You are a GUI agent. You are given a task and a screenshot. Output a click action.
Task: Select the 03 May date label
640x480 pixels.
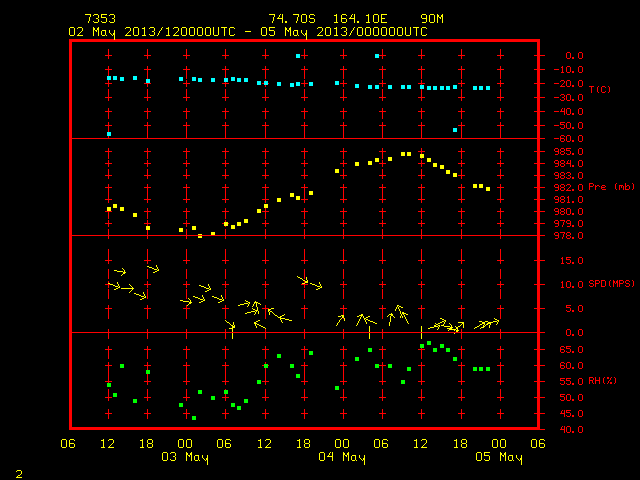coord(185,457)
